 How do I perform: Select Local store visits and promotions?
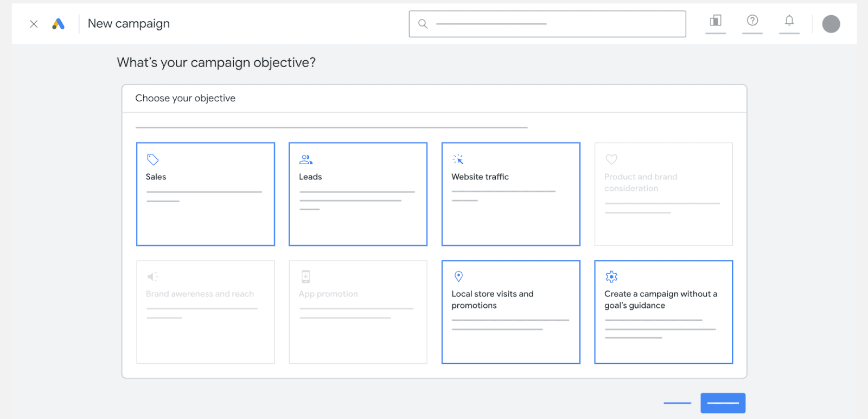tap(510, 312)
